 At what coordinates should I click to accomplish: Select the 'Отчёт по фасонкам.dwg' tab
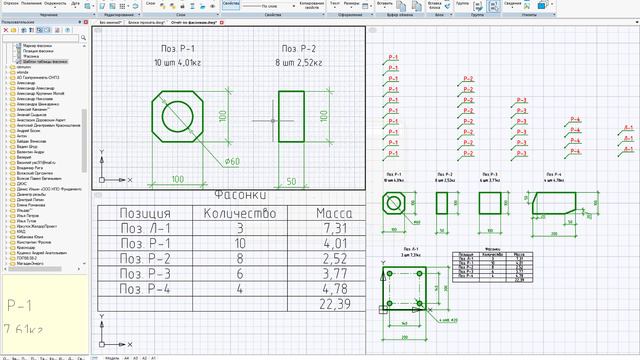pyautogui.click(x=194, y=22)
